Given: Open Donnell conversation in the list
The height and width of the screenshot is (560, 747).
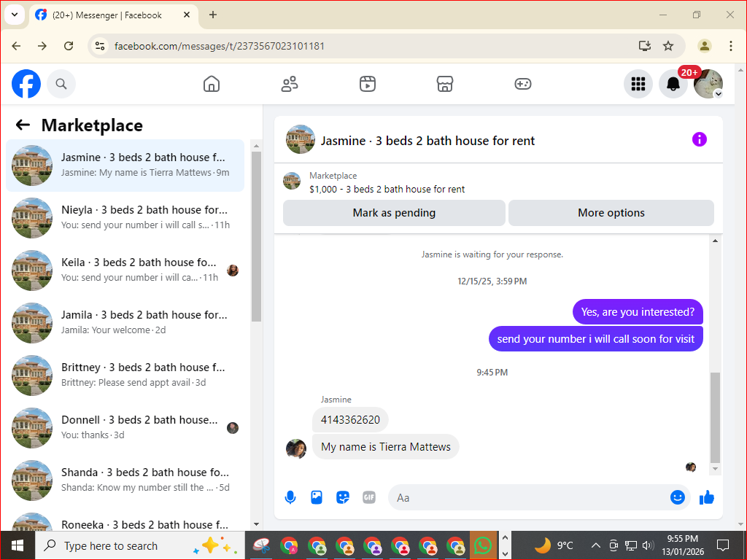Looking at the screenshot, I should click(x=125, y=427).
